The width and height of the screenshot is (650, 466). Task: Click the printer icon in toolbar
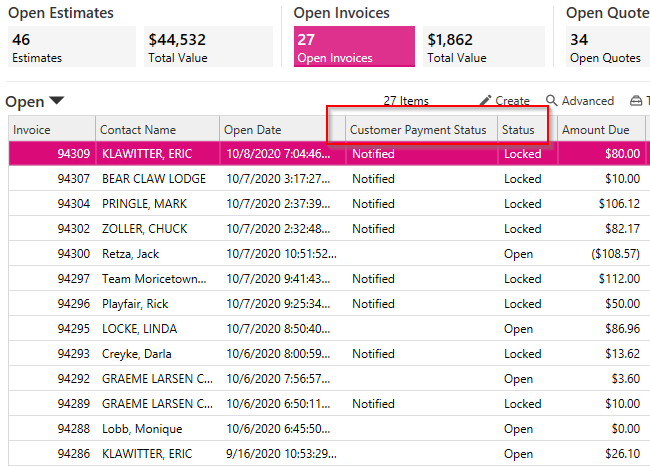[x=636, y=101]
